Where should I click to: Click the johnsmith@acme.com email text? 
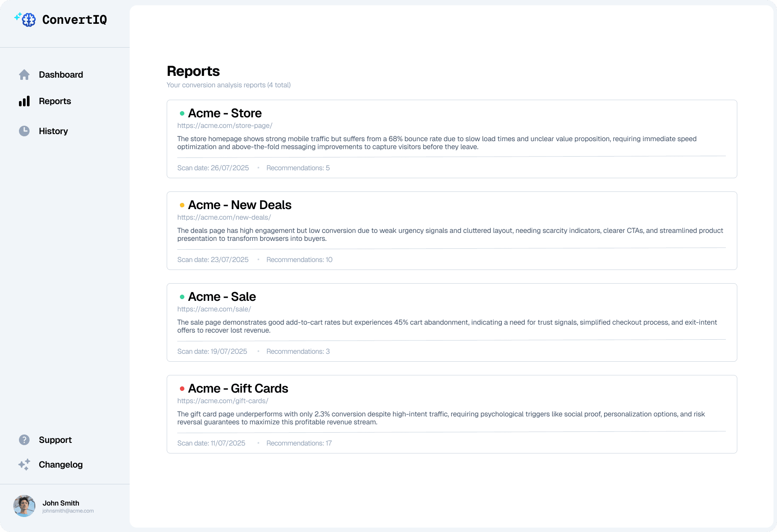point(68,511)
